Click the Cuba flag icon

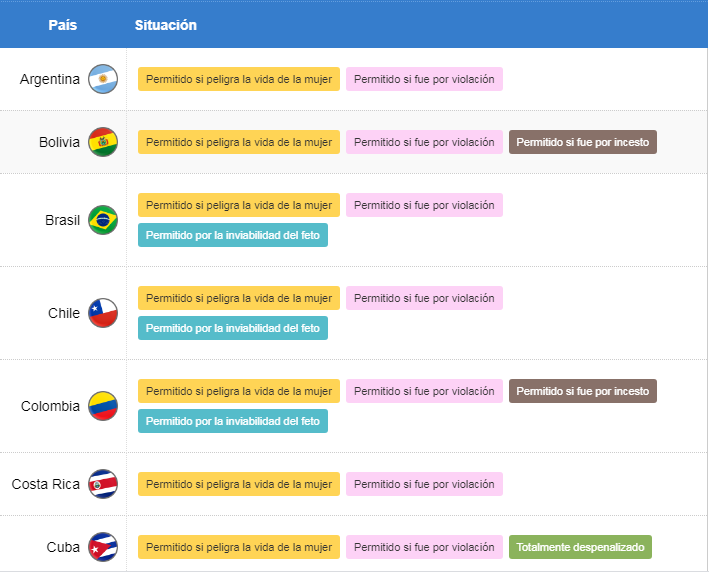click(103, 547)
